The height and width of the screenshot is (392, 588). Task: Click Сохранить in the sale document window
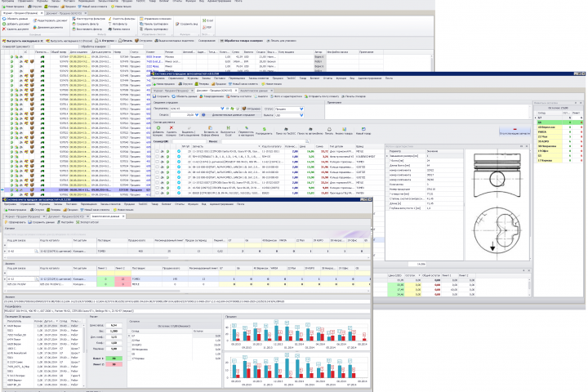click(x=161, y=96)
